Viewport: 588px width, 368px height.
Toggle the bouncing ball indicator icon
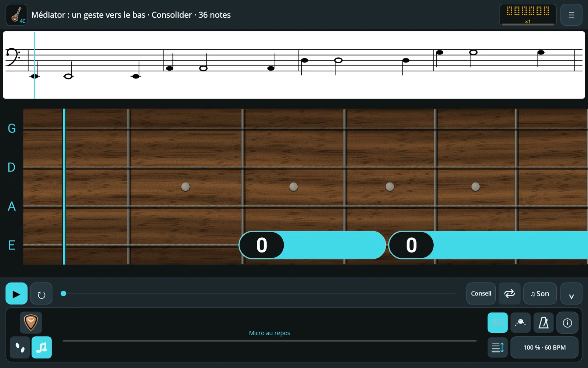(x=520, y=323)
